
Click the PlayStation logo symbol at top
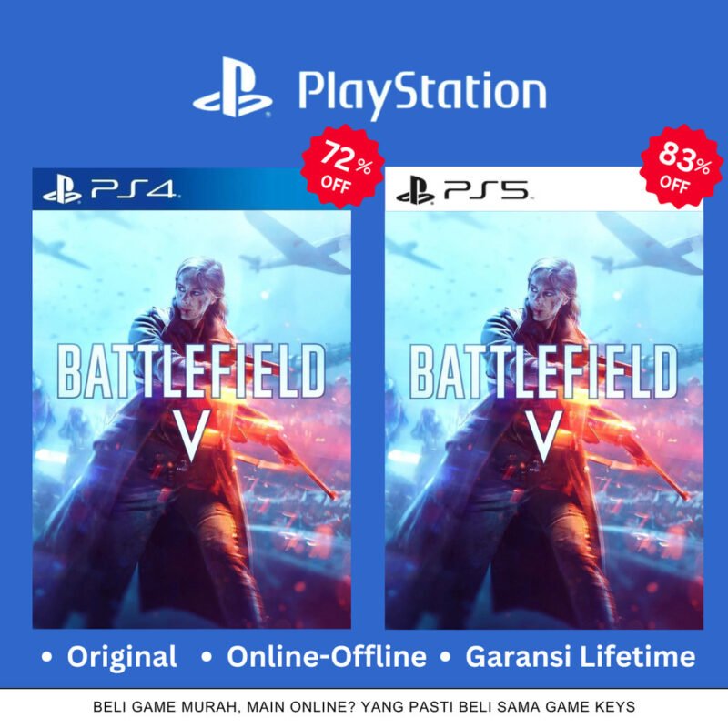tap(232, 86)
